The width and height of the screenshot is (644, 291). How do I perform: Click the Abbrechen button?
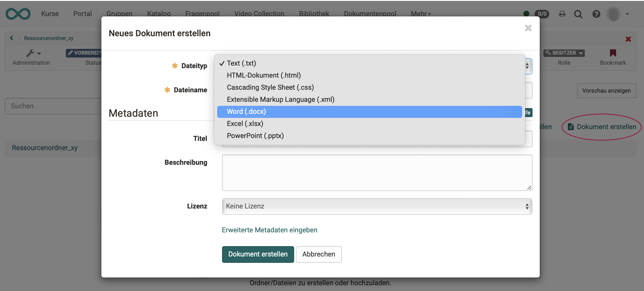(x=319, y=254)
